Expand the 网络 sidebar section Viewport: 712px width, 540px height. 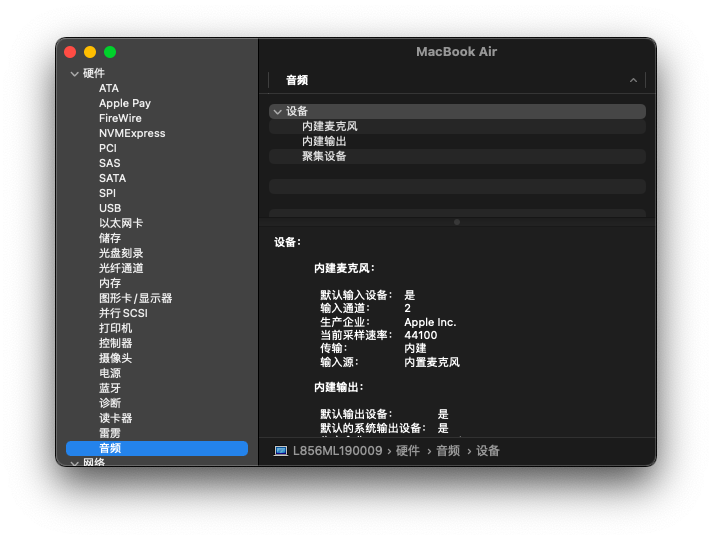coord(74,463)
